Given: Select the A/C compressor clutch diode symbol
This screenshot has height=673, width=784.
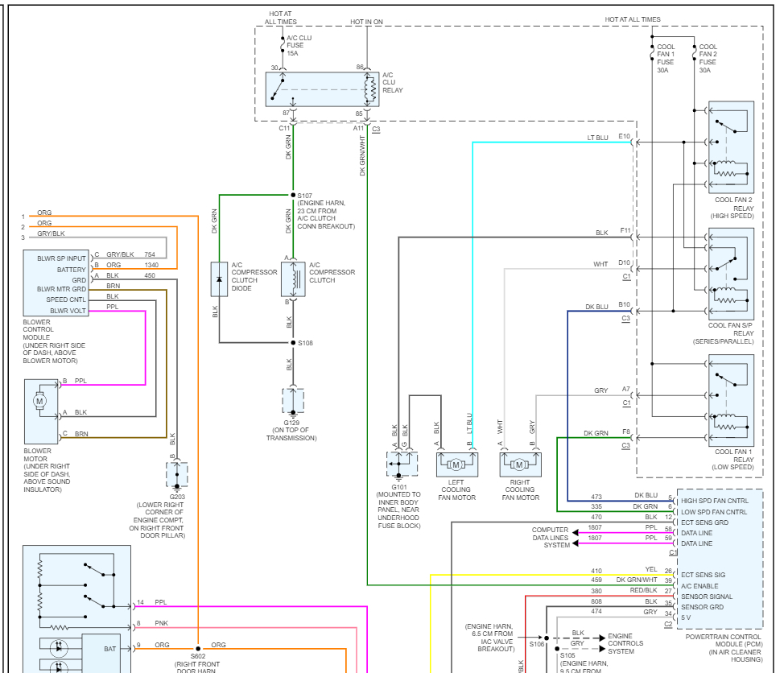Looking at the screenshot, I should point(219,279).
